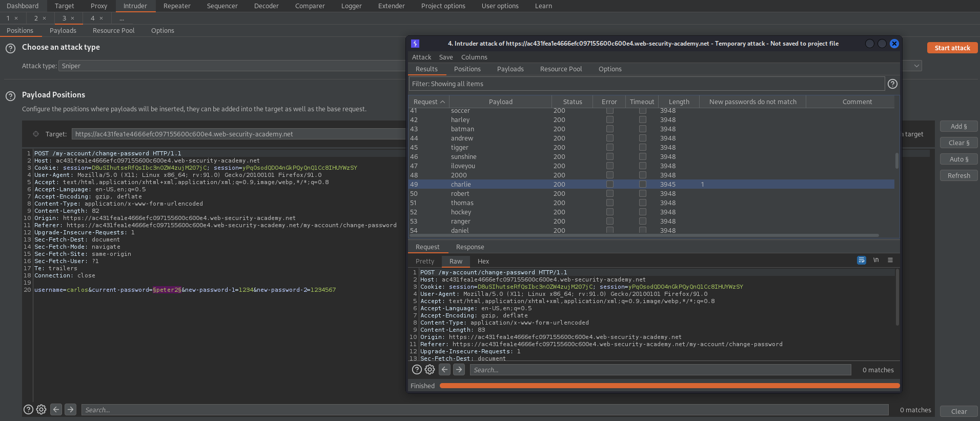Image resolution: width=980 pixels, height=421 pixels.
Task: Select the ranger result row
Action: coord(651,221)
